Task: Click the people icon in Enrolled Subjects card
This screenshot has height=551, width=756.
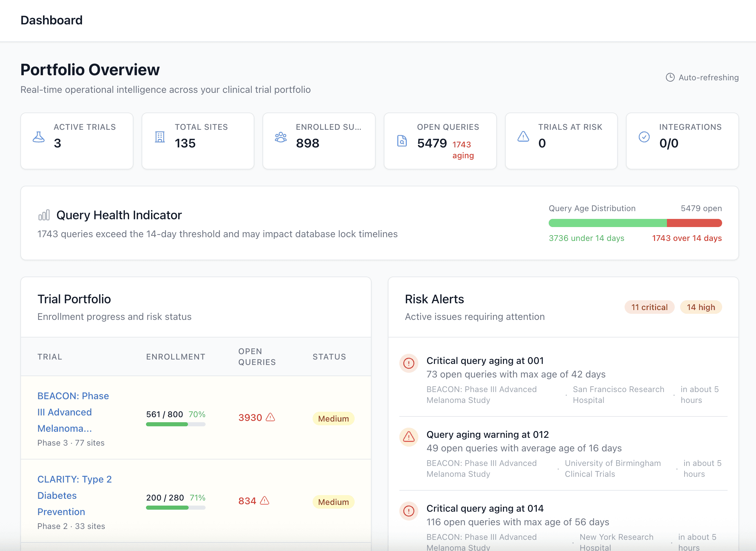Action: click(x=281, y=137)
